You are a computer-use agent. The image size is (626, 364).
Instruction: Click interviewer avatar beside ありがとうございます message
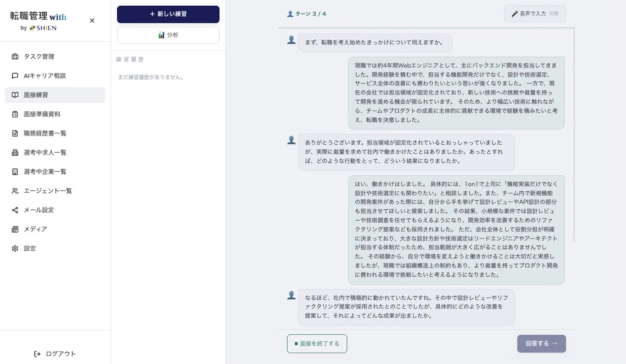pyautogui.click(x=292, y=140)
